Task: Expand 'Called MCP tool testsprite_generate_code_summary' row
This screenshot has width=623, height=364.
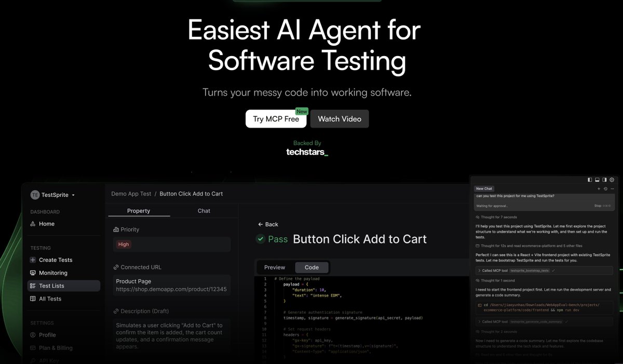Action: point(544,321)
